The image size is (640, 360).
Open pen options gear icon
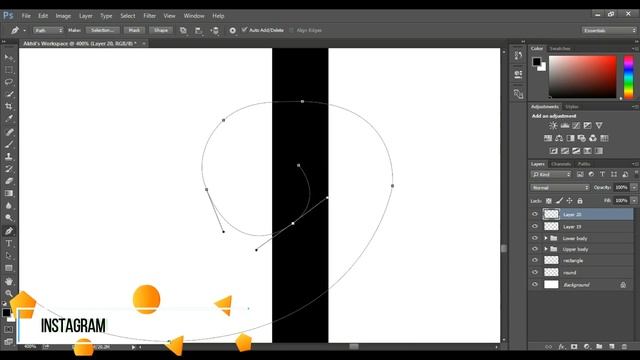232,30
